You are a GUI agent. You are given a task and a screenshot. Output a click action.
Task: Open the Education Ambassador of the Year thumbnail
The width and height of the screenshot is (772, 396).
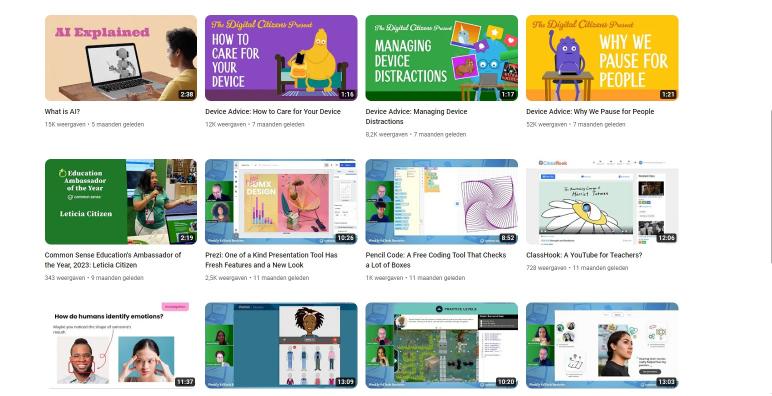click(121, 201)
